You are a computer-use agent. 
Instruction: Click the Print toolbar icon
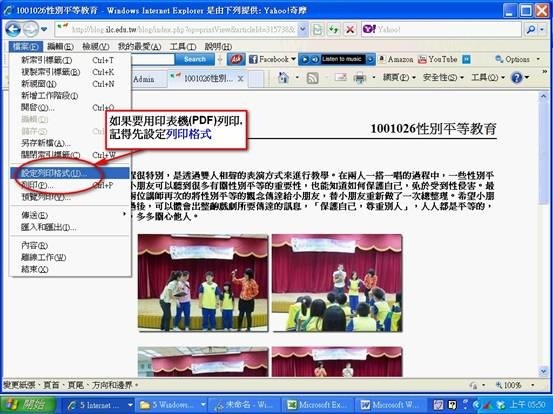tap(360, 78)
